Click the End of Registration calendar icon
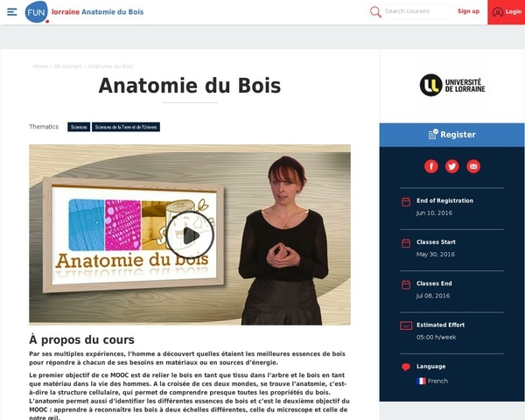525x420 pixels. click(406, 202)
